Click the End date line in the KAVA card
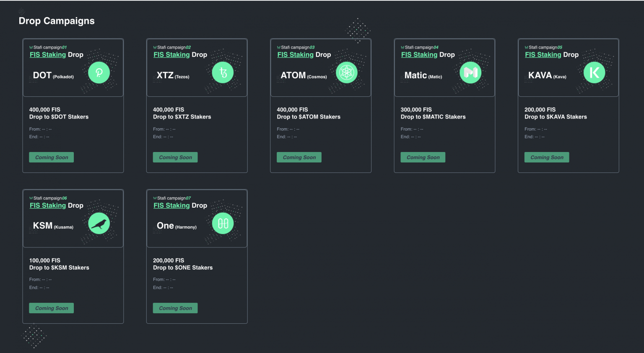 [x=535, y=137]
